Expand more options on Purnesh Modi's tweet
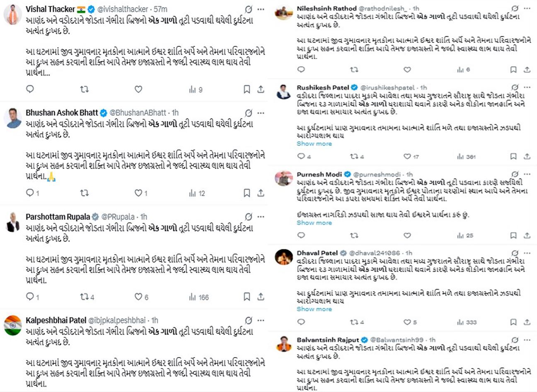The image size is (537, 392). click(x=527, y=174)
